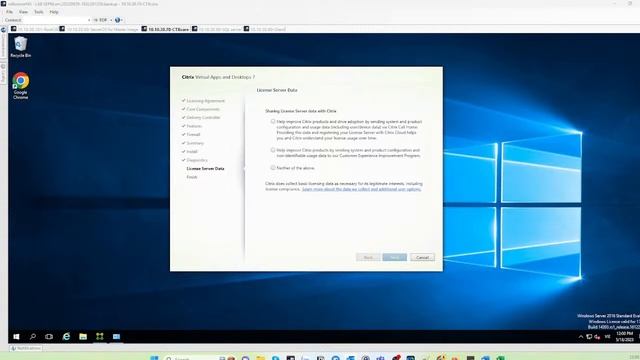The image size is (640, 360).
Task: Click the Cancel button in the Citrix installer
Action: tap(422, 257)
